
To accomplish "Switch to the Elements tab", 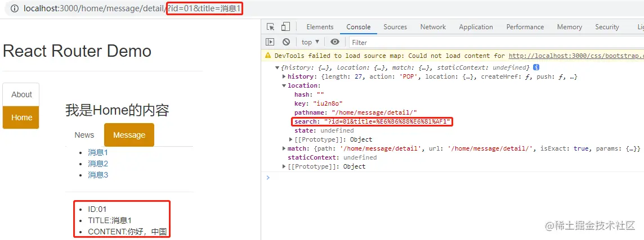I will 320,27.
